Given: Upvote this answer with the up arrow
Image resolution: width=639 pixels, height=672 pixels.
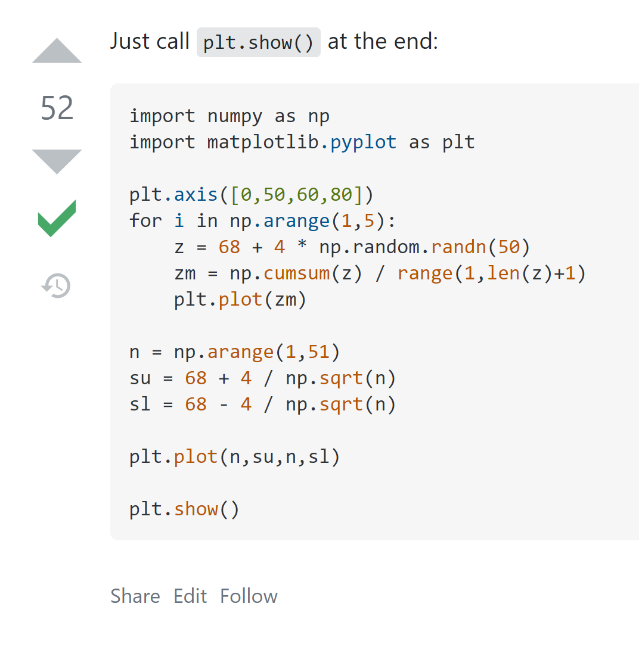Looking at the screenshot, I should pos(57,51).
